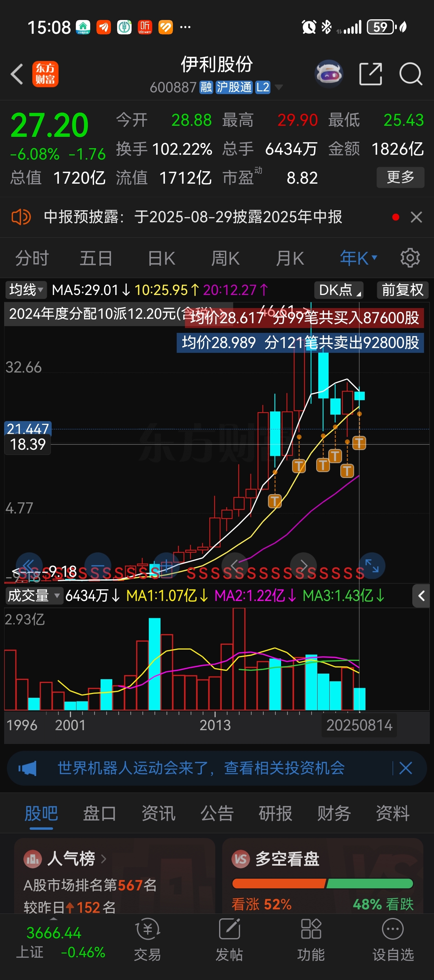Dismiss the 中报预披露 notice

point(416,217)
